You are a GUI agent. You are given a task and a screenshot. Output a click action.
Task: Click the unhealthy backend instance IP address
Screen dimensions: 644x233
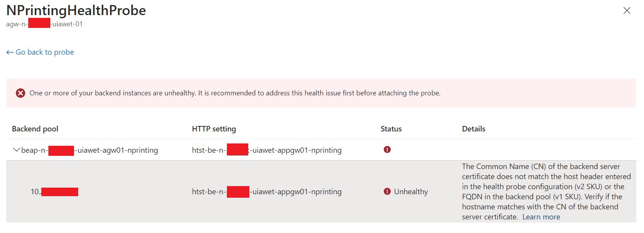pyautogui.click(x=54, y=191)
